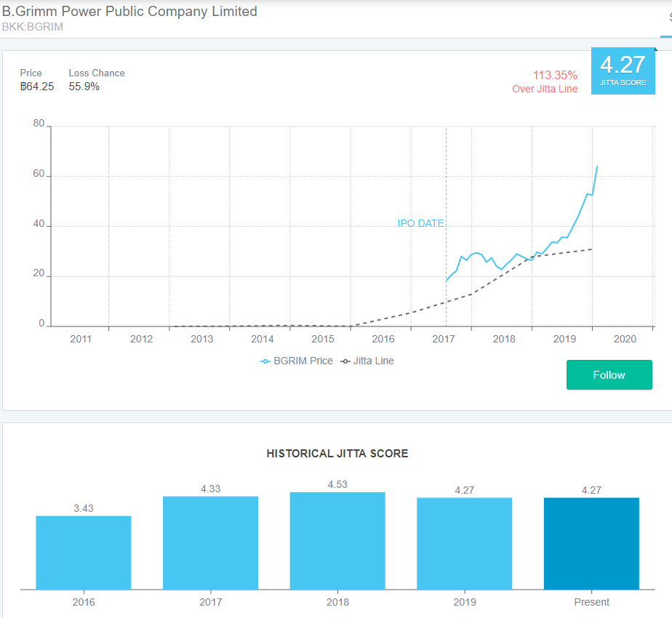672x618 pixels.
Task: Select the 2018 Jitta score bar
Action: (337, 541)
